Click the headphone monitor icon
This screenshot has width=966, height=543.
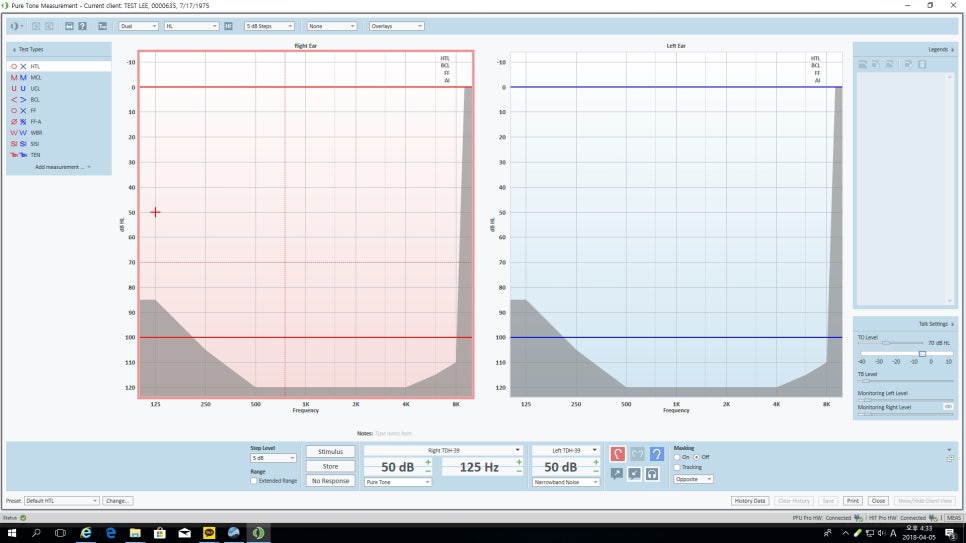(652, 473)
